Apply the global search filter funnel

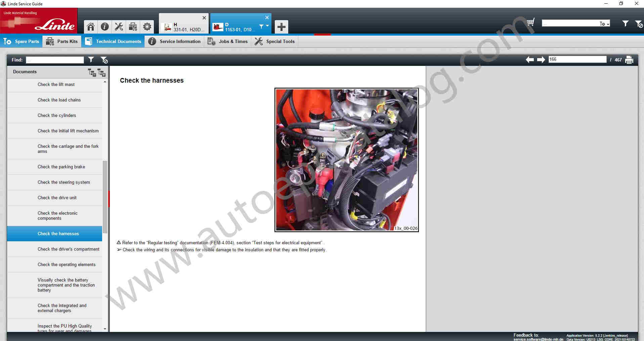625,23
